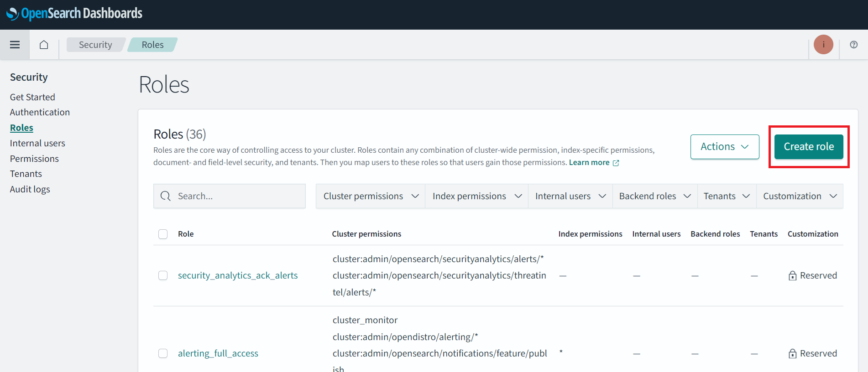Open the hamburger navigation menu

(15, 45)
